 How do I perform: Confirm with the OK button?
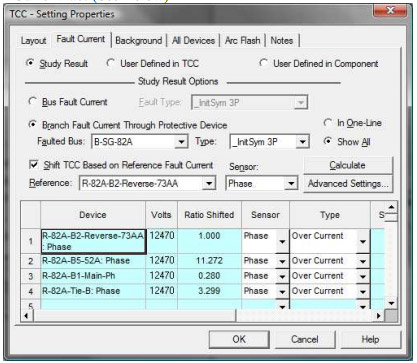tap(239, 339)
